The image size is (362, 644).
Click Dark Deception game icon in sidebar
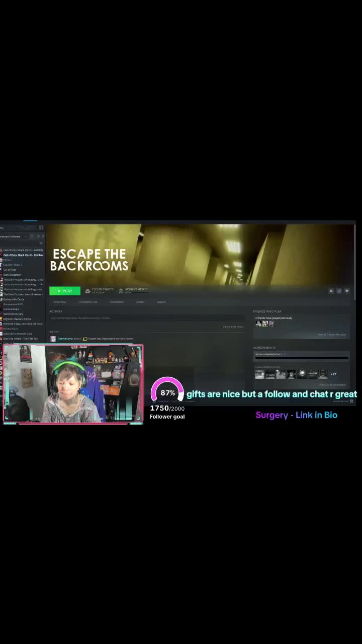tap(1, 275)
